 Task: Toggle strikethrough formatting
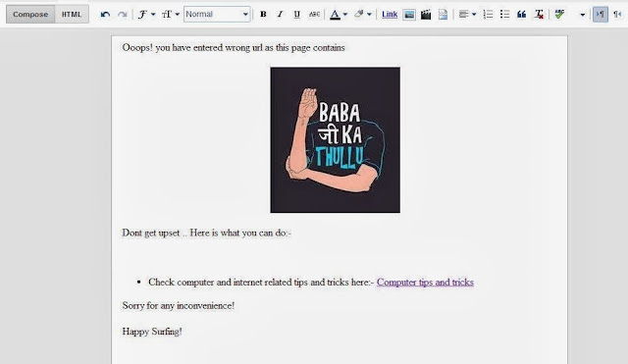(x=314, y=15)
